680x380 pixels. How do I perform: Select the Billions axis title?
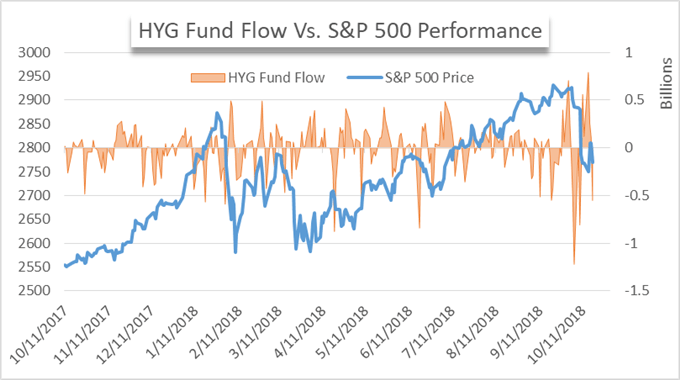tap(666, 84)
